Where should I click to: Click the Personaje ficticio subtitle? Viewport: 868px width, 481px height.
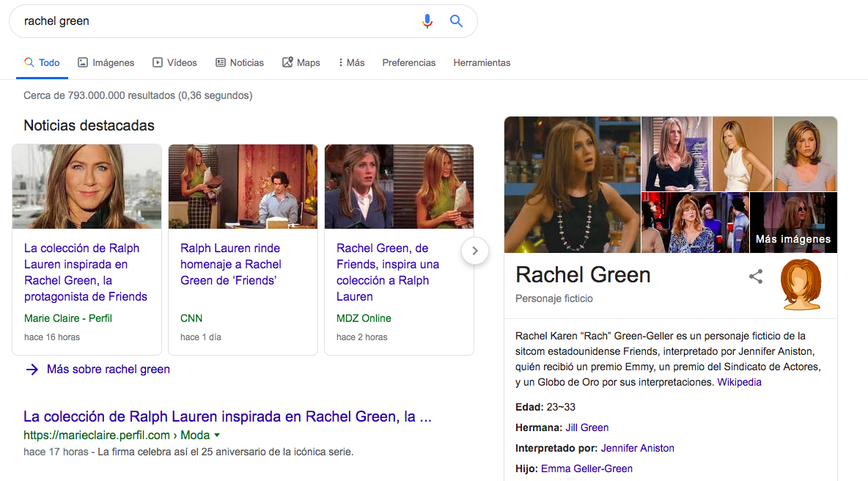point(553,298)
